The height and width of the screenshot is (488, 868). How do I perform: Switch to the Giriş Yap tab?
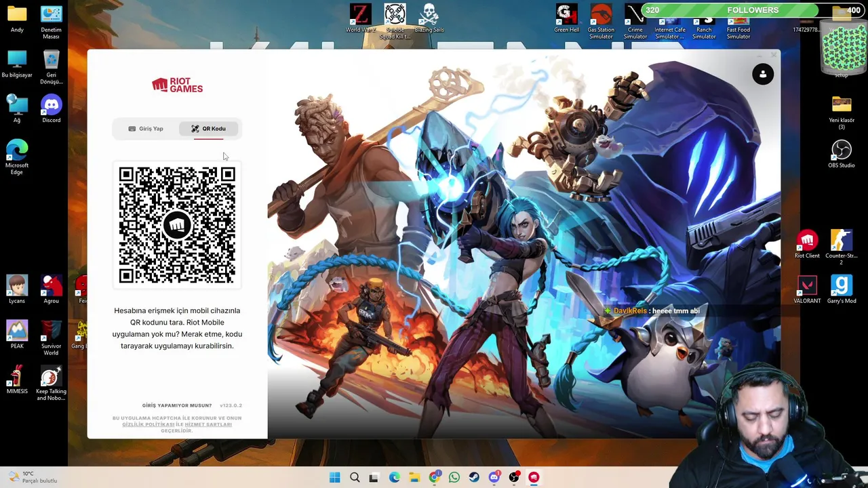pyautogui.click(x=146, y=129)
